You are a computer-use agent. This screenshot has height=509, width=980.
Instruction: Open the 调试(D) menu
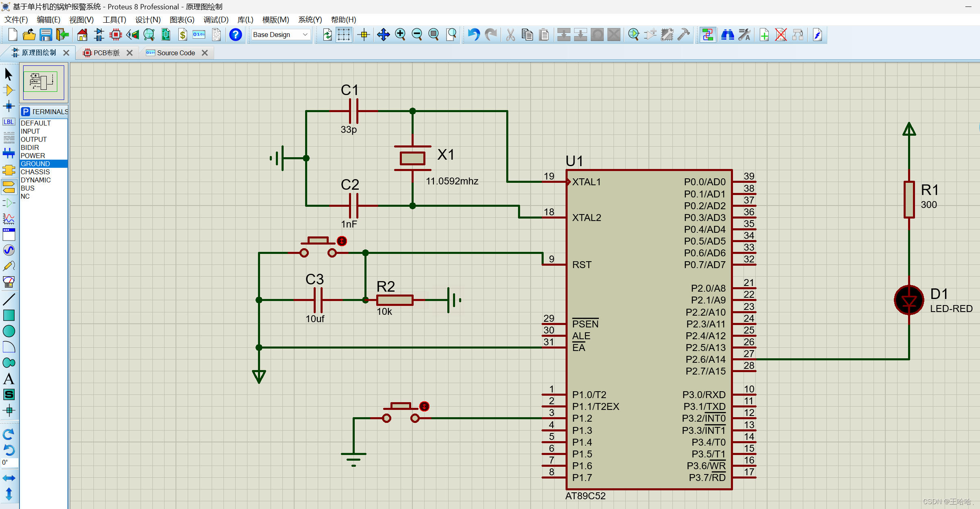point(216,19)
